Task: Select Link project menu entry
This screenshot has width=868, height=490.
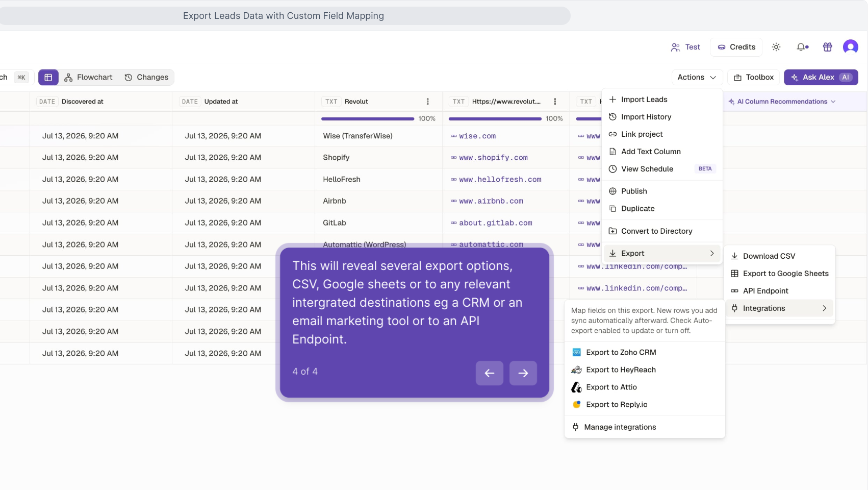Action: click(662, 134)
